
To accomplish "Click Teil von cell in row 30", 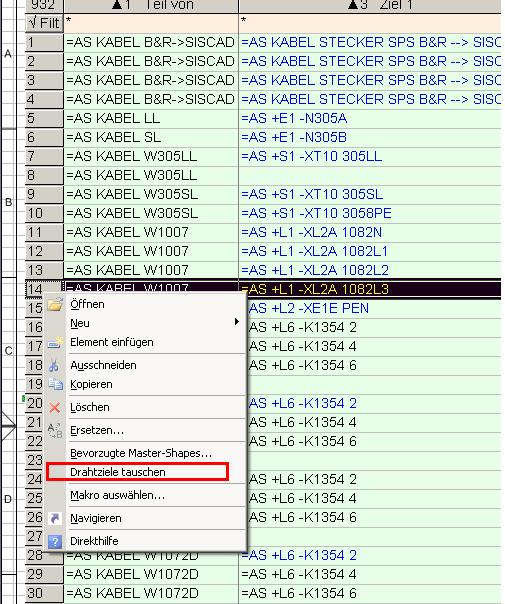I will [x=151, y=593].
